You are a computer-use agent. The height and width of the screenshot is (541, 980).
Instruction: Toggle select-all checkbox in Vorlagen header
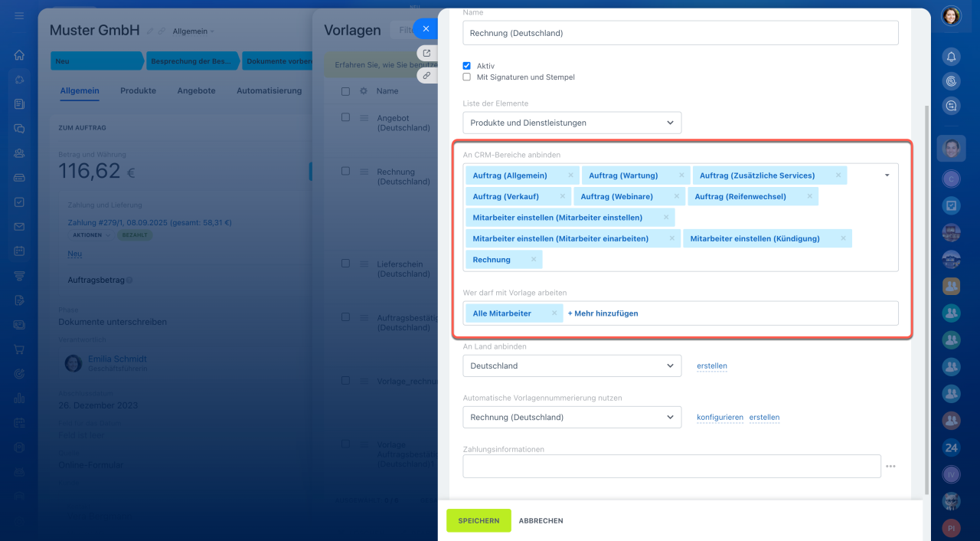pos(345,91)
